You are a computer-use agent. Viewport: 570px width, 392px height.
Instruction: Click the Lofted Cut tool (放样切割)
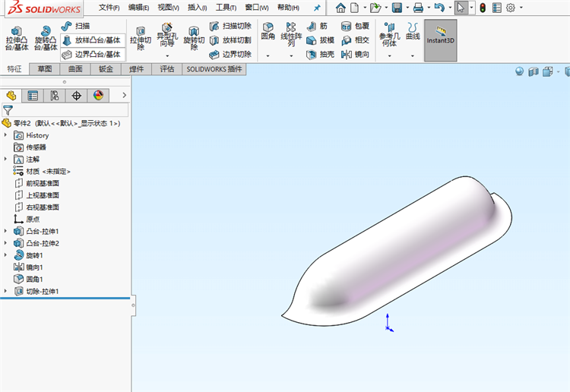[230, 40]
